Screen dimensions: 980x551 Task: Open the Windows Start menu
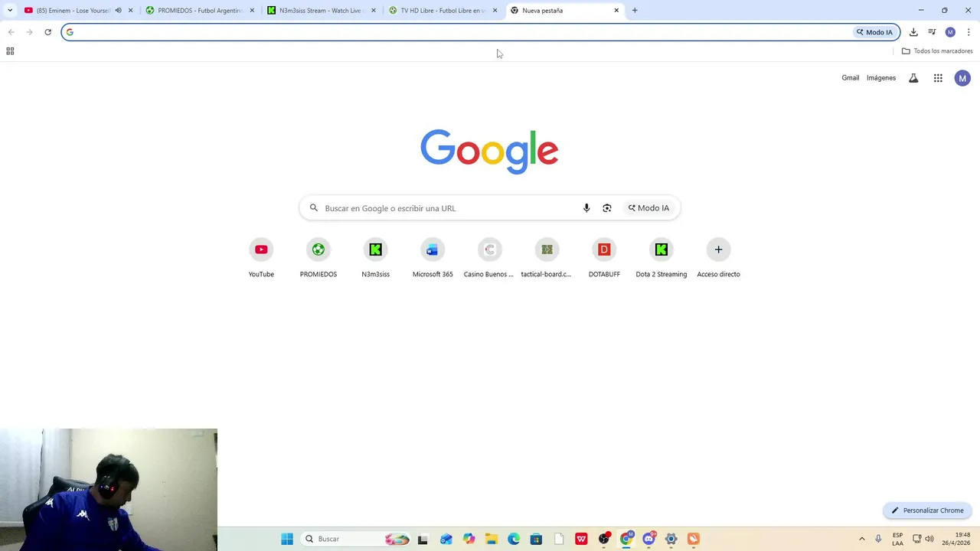click(x=287, y=539)
